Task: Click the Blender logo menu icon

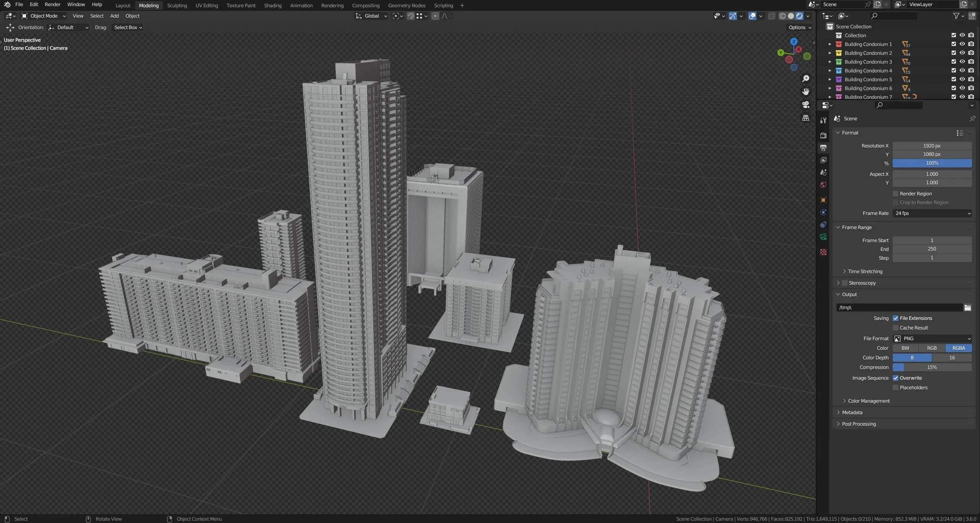Action: pos(7,5)
